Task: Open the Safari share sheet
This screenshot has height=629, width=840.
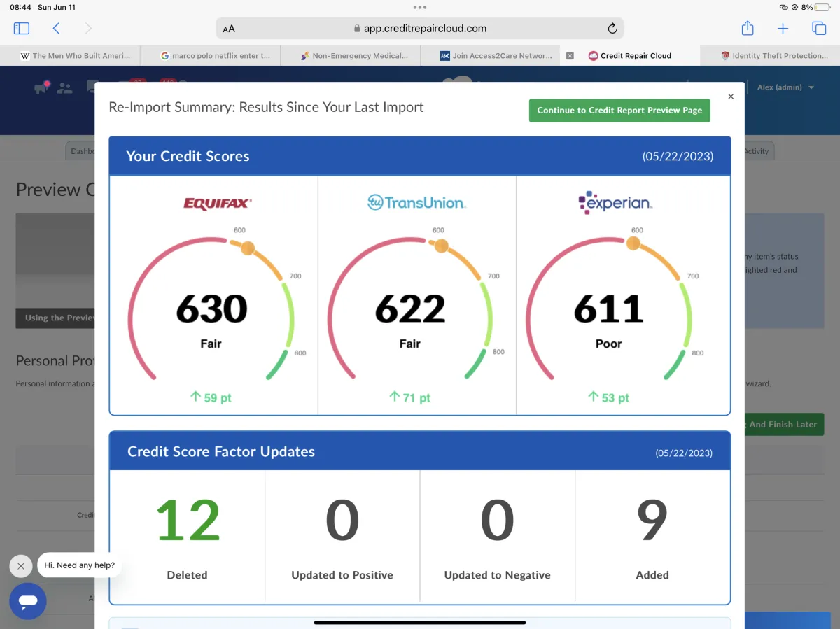Action: click(x=748, y=29)
